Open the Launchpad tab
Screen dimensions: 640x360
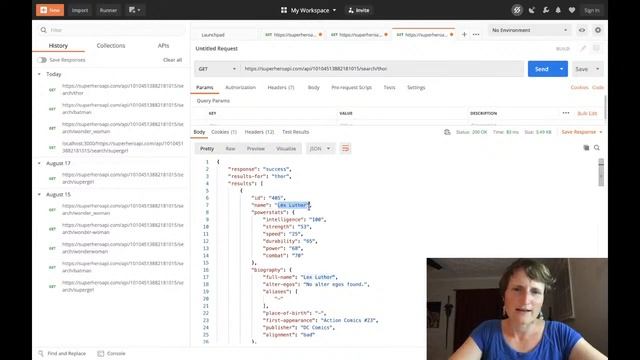tap(213, 35)
